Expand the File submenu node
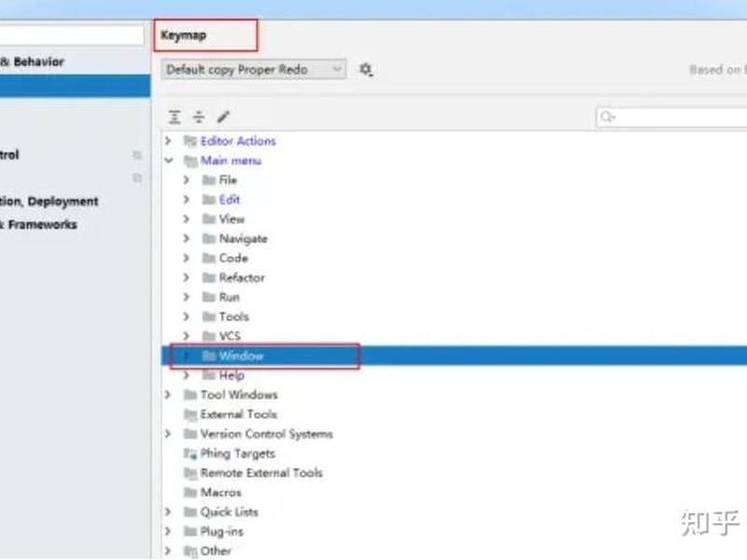 click(186, 180)
